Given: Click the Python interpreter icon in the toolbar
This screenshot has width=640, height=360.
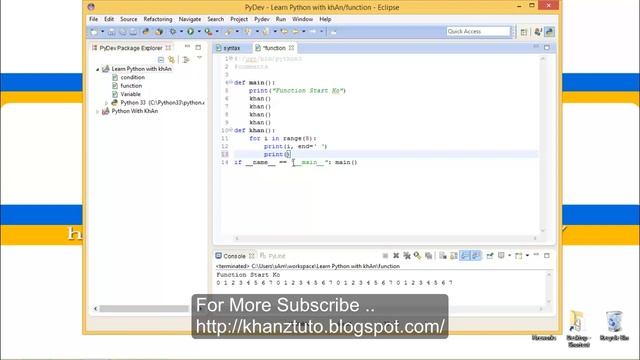Looking at the screenshot, I should (146, 31).
